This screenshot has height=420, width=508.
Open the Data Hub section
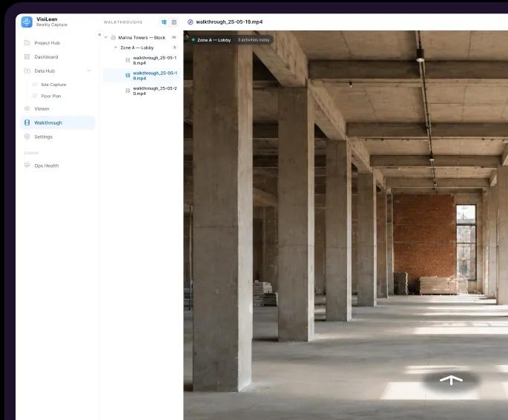point(57,70)
